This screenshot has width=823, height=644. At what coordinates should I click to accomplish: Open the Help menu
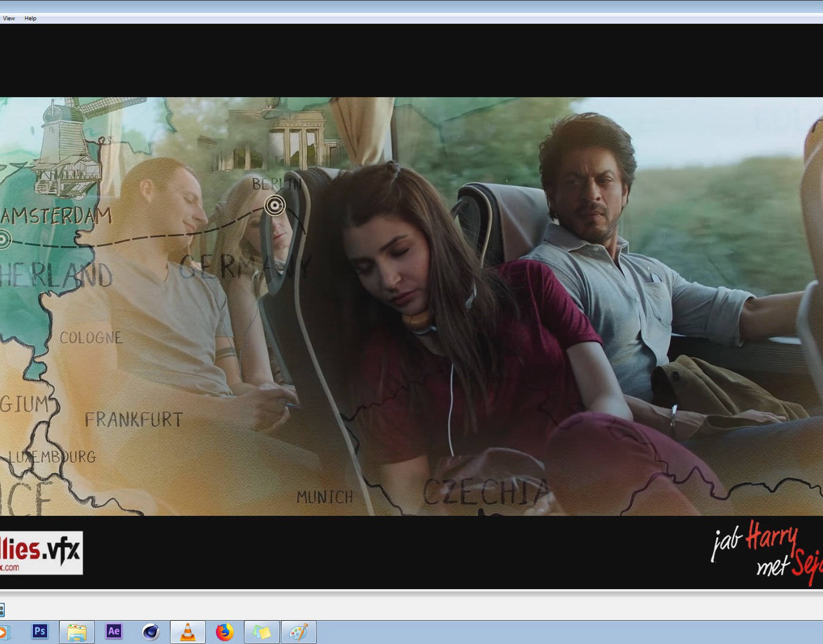coord(30,18)
